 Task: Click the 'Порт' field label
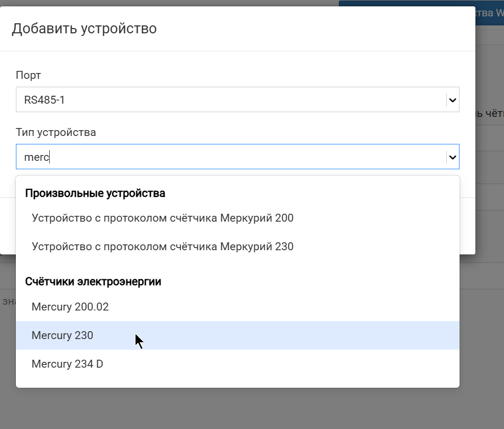[28, 75]
